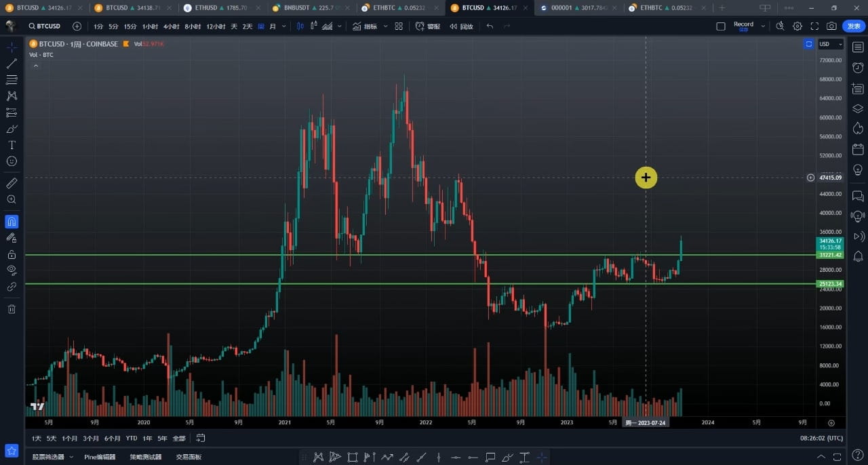Image resolution: width=868 pixels, height=465 pixels.
Task: Activate the zoom-in tool
Action: tap(12, 199)
